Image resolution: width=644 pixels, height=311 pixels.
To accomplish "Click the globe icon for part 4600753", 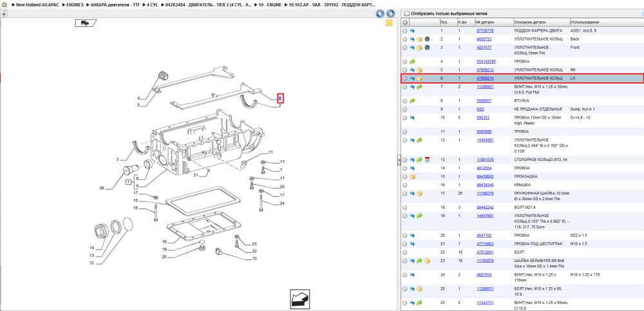I will (427, 39).
